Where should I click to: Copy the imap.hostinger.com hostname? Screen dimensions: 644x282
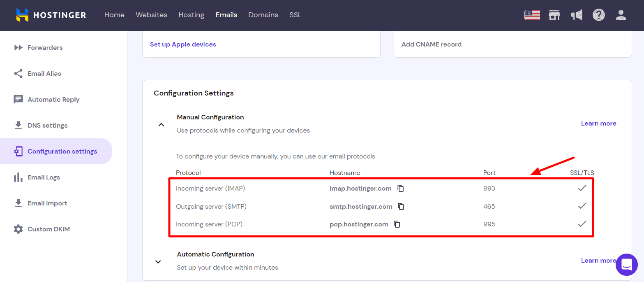click(401, 189)
